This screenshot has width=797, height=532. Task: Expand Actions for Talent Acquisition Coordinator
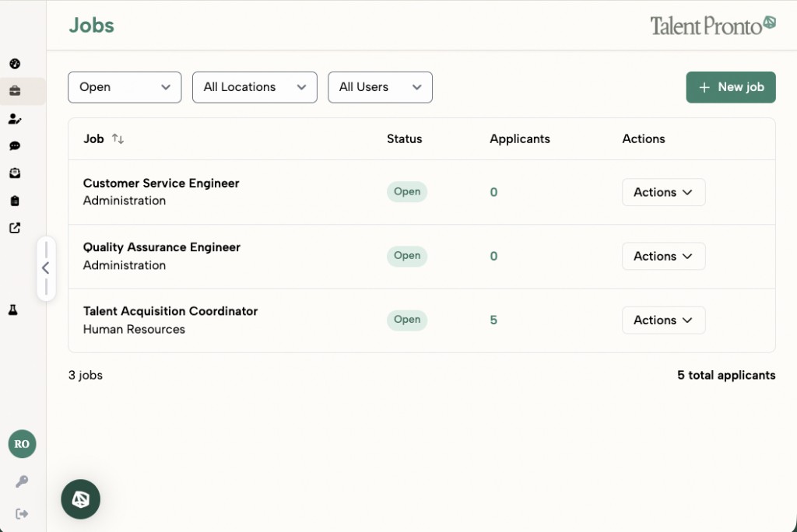[x=663, y=320]
